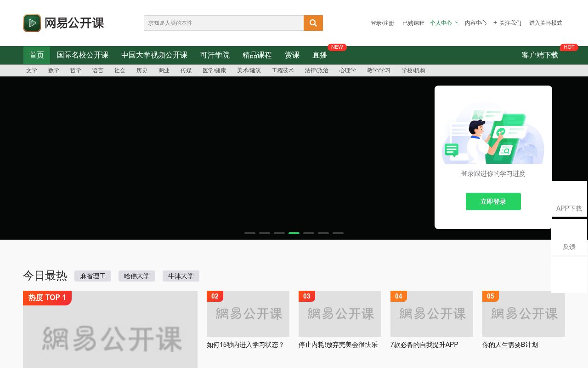
Task: Select 学校/机构 category
Action: [x=413, y=70]
